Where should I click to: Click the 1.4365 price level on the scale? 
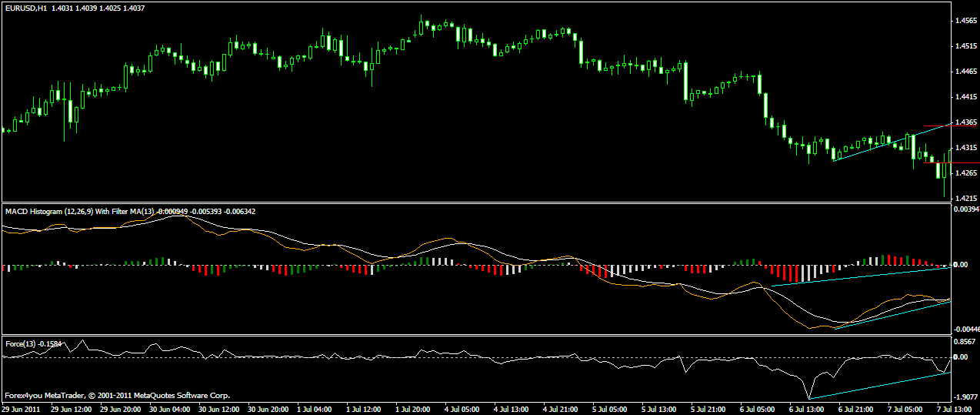coord(965,122)
